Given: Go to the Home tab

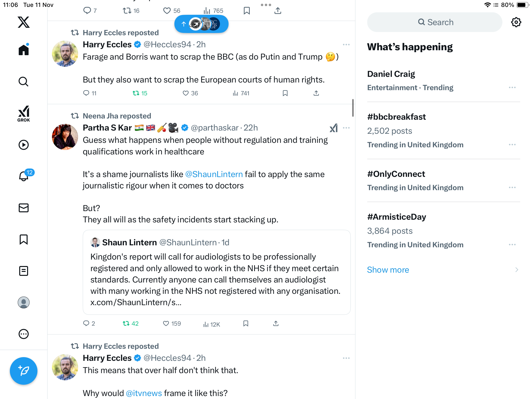Looking at the screenshot, I should click(x=24, y=50).
